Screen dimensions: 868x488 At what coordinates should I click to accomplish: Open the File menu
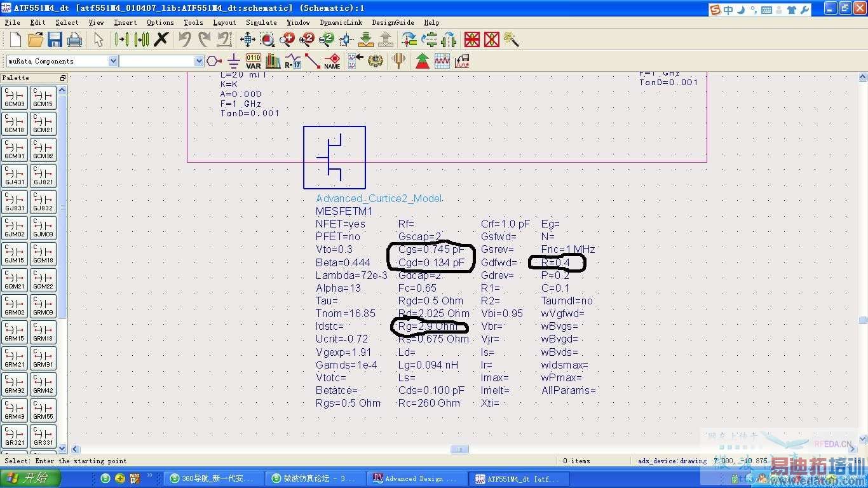(12, 22)
